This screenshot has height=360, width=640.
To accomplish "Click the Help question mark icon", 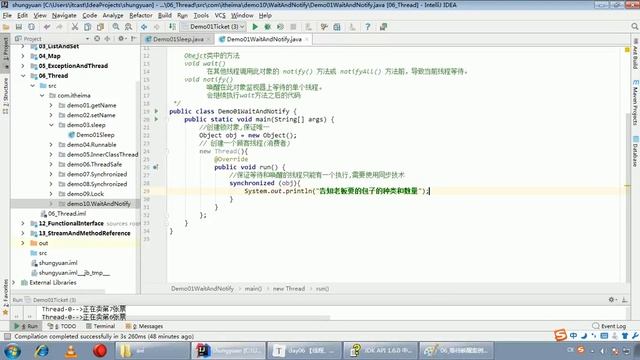I will tap(368, 27).
